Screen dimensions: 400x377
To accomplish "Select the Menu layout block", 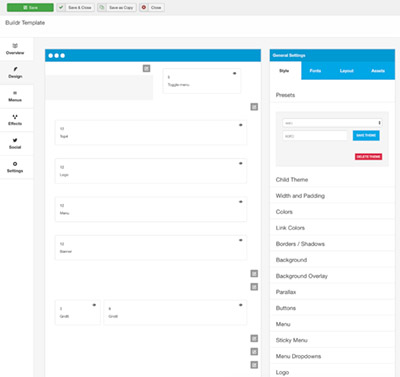I will tap(151, 209).
